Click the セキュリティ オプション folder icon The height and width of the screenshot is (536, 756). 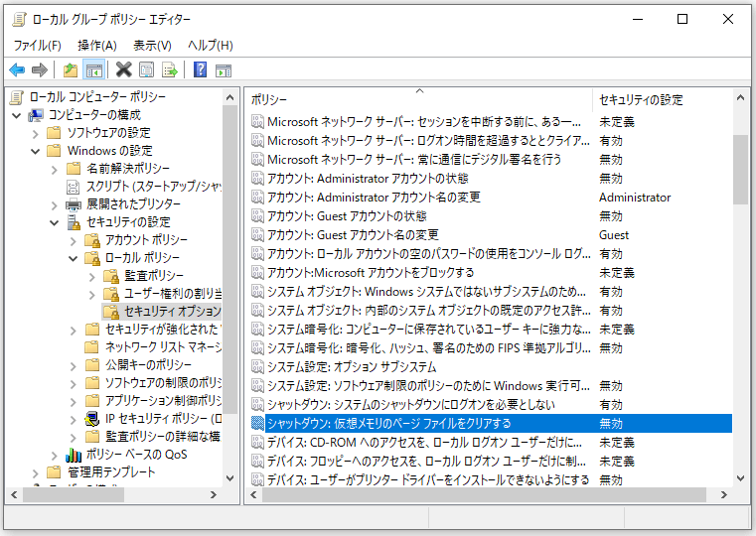click(x=111, y=312)
